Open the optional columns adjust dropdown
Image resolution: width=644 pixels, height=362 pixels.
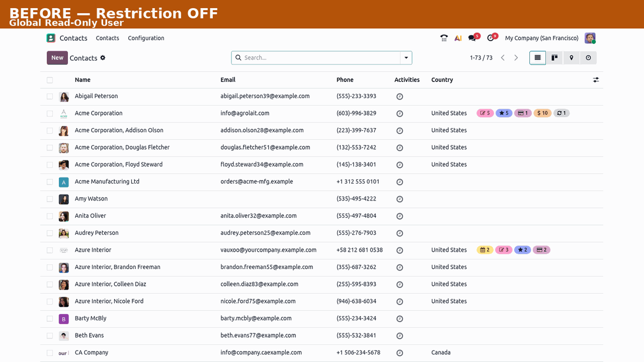click(596, 80)
